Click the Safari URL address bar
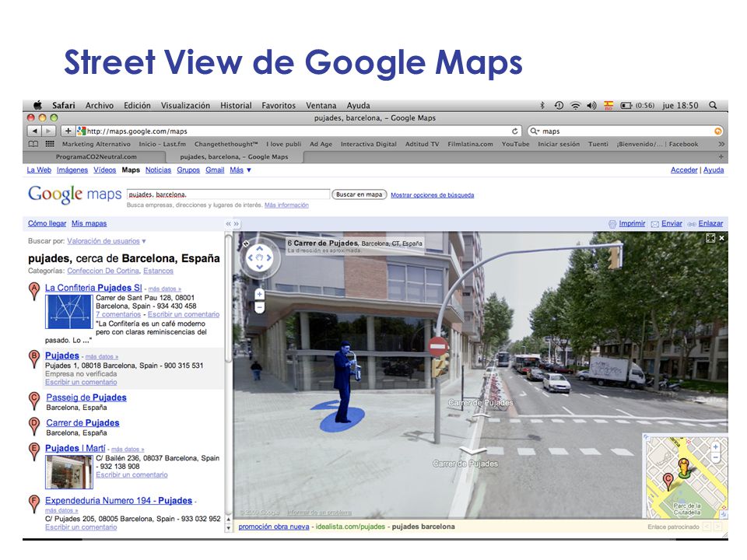Viewport: 747px width, 560px height. (x=298, y=131)
